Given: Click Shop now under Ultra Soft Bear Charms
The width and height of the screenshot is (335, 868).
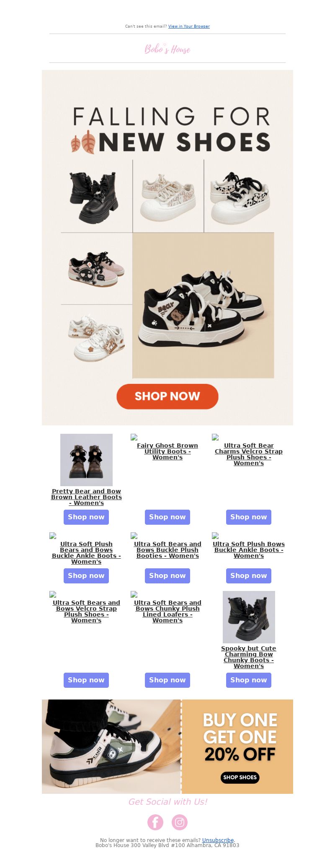Looking at the screenshot, I should coord(249,517).
